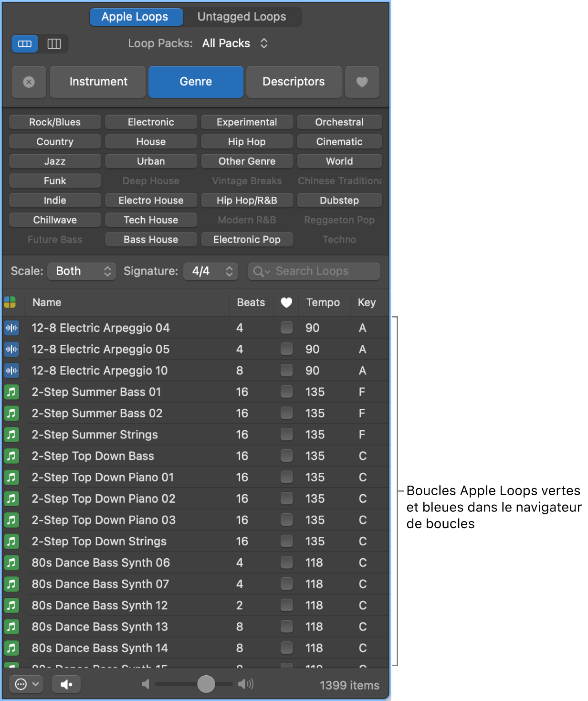Favorite 2-Step Top Down Bass checkbox
Viewport: 588px width, 701px height.
tap(287, 456)
